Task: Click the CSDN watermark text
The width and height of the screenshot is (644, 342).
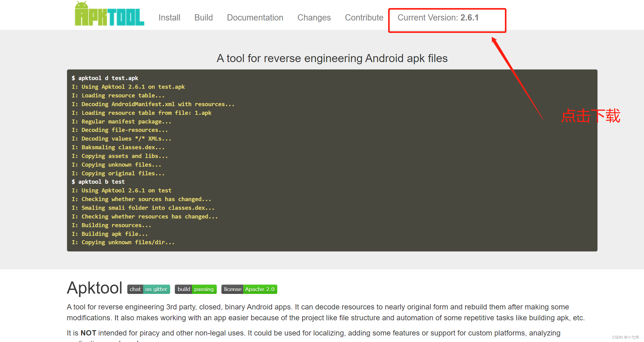Action: [625, 337]
